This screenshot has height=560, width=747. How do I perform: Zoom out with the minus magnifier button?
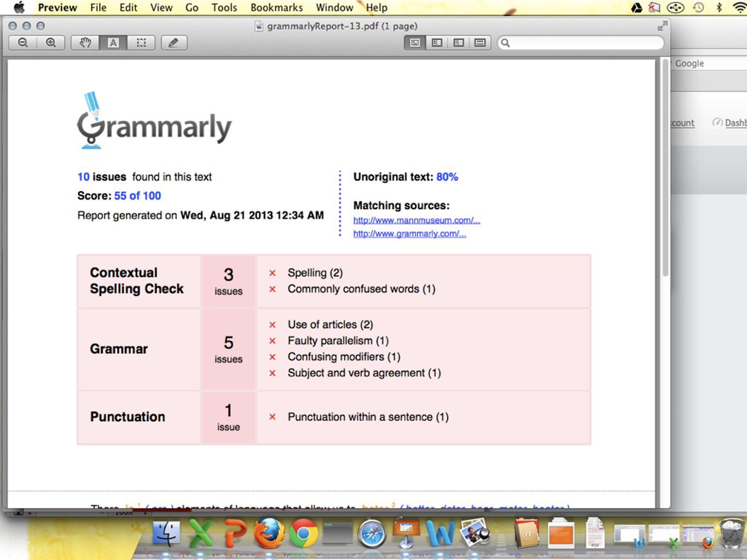(x=23, y=43)
